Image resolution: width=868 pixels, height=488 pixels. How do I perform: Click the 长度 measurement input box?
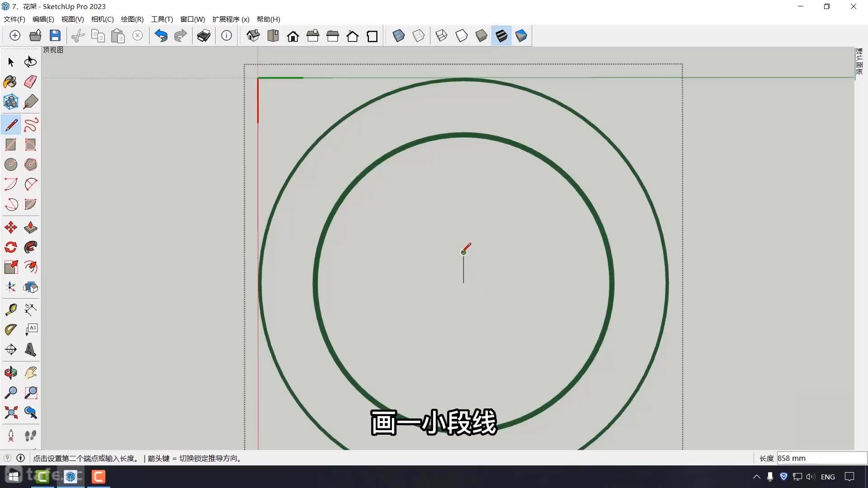[x=821, y=458]
